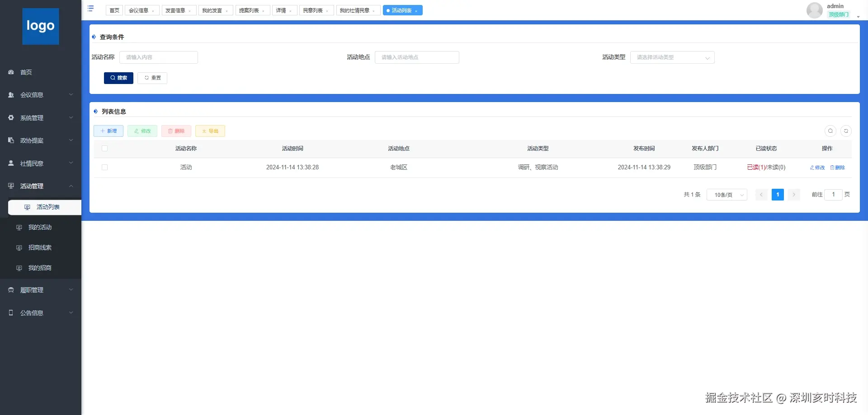Close the 提案列表 tab

click(x=264, y=11)
